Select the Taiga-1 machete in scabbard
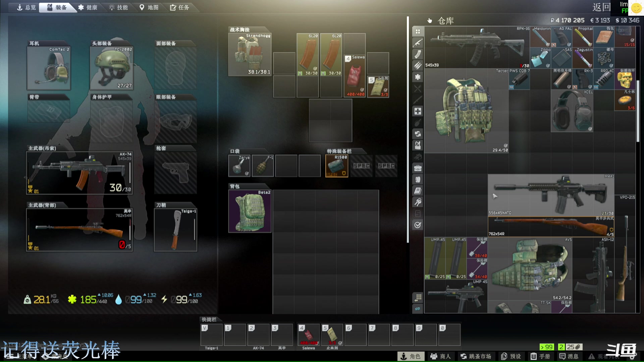Screen dimensions: 644x362 [x=175, y=230]
